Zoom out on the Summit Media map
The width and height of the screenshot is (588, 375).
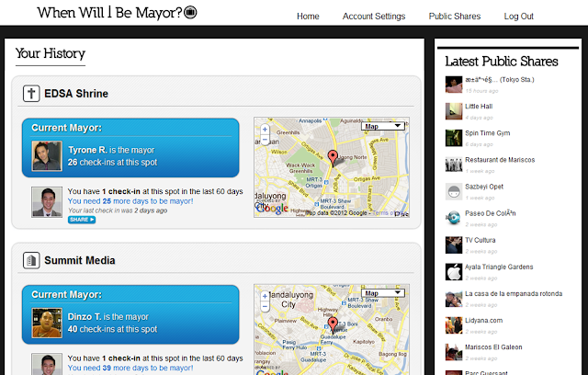(x=265, y=306)
